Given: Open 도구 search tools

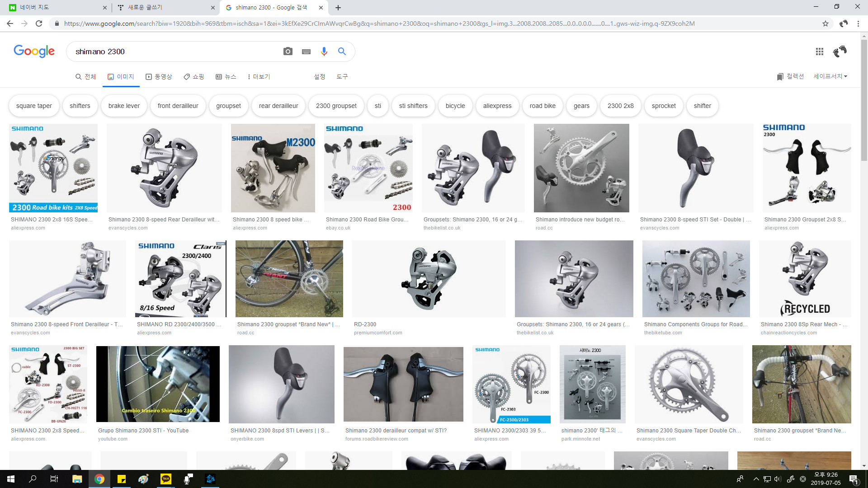Looking at the screenshot, I should click(x=342, y=77).
